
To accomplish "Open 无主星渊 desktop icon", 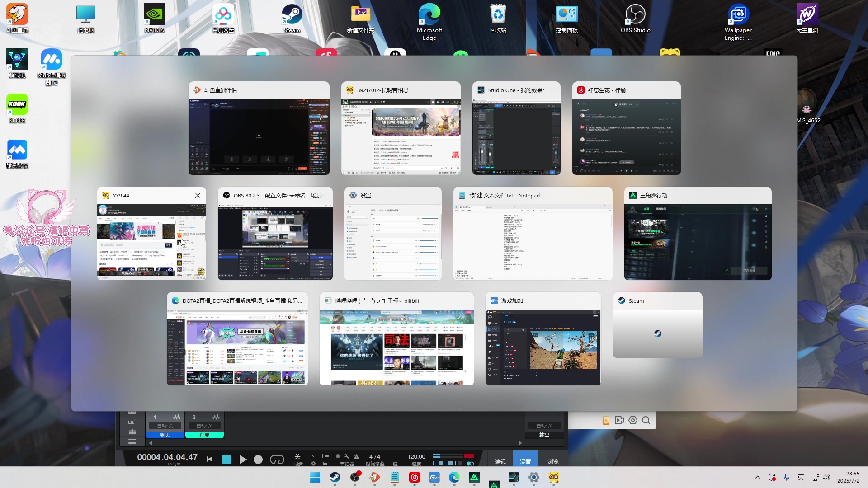I will pyautogui.click(x=807, y=19).
